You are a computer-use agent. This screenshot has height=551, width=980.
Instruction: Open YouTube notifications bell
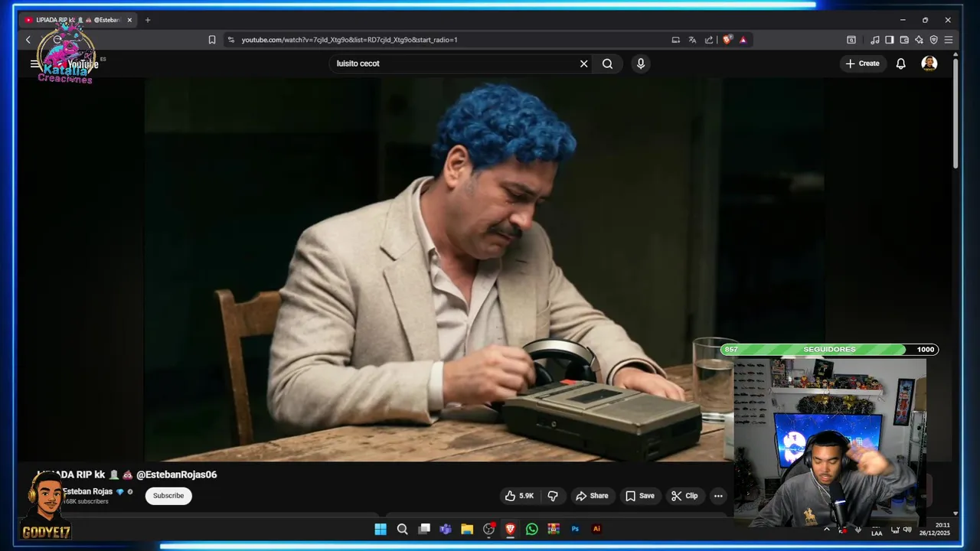click(x=901, y=64)
